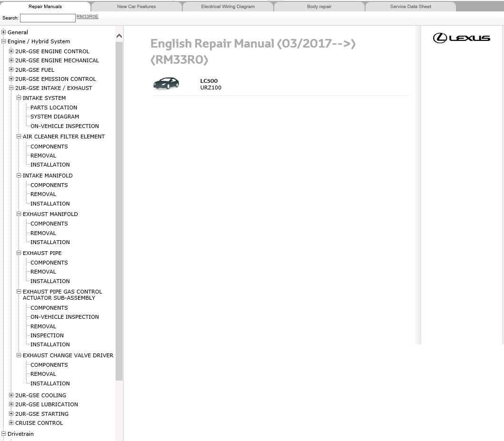The image size is (504, 441).
Task: Open SYSTEM DIAGRAM under Intake System
Action: [55, 117]
